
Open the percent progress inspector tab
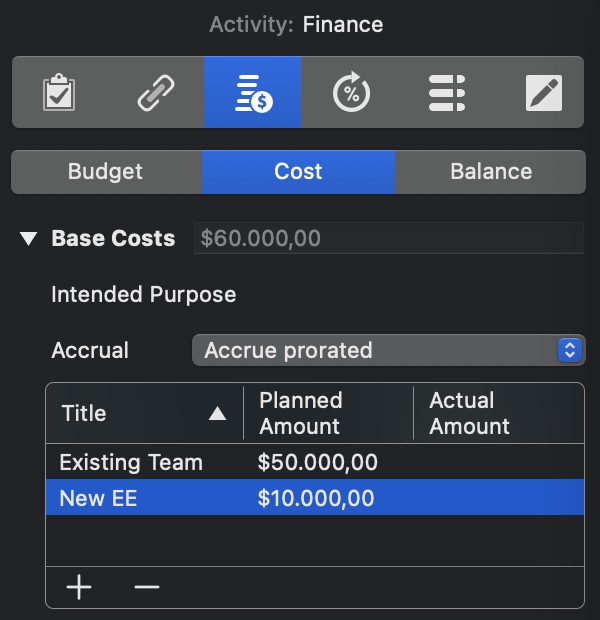click(x=350, y=93)
